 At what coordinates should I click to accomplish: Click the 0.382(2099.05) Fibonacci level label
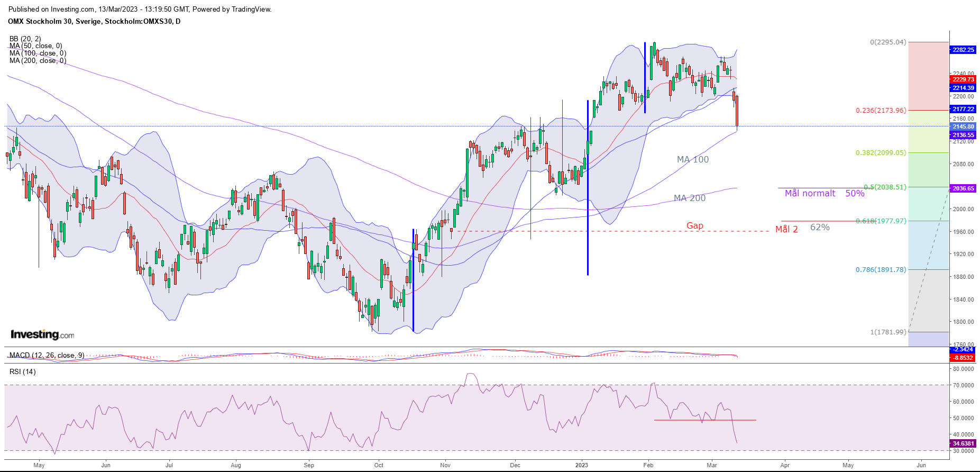click(x=881, y=153)
